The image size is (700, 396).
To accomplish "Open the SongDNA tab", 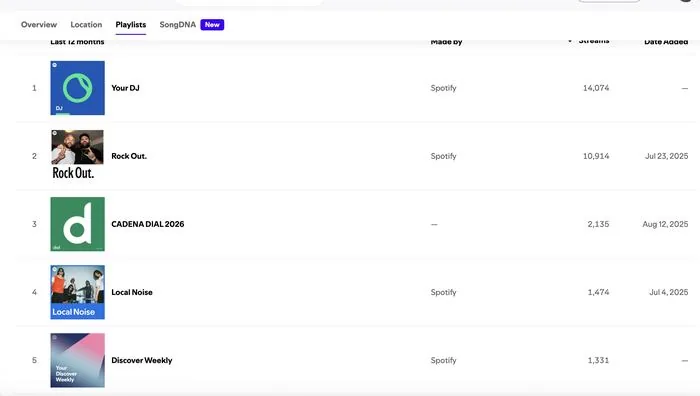I will [x=178, y=25].
